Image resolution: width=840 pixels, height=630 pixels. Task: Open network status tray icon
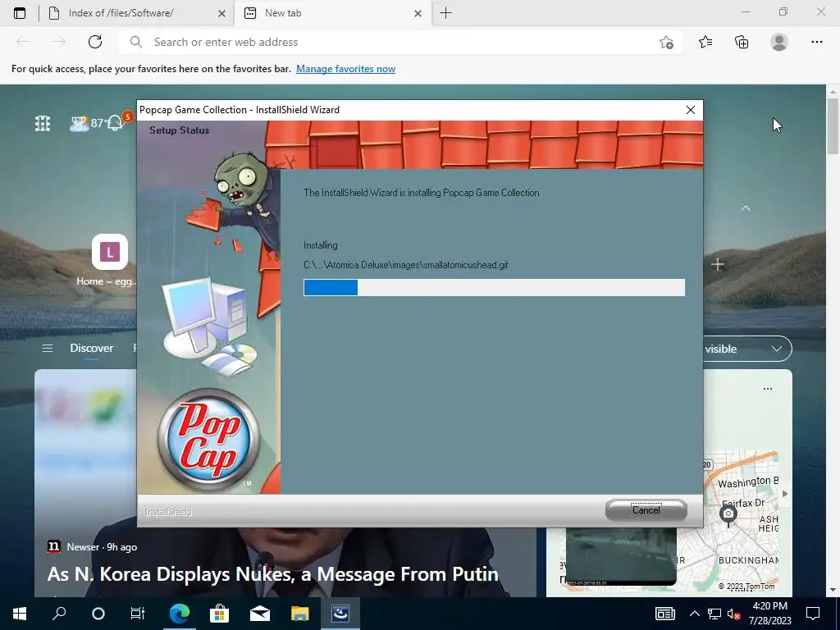[x=714, y=614]
